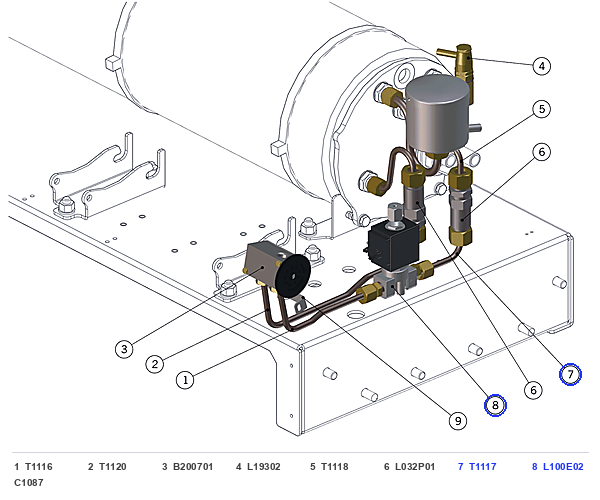Select callout bubble number 5
600x500 pixels.
tap(542, 109)
